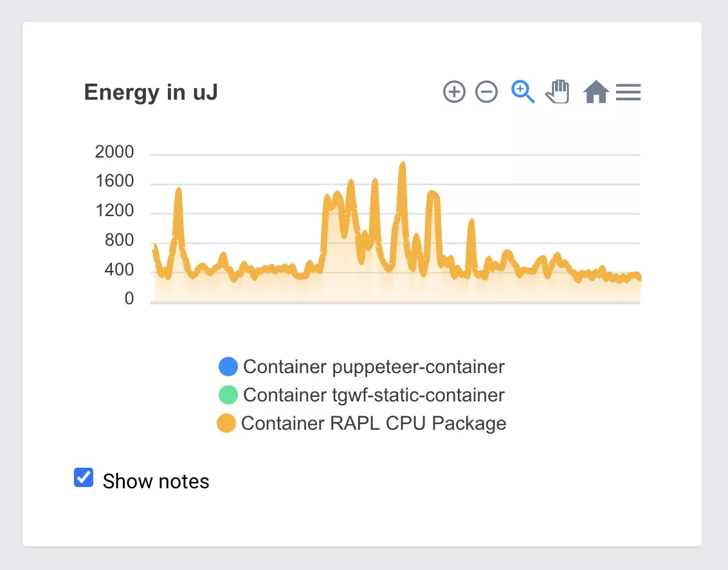Screen dimensions: 728x570
Task: Click the 1600 y-axis label
Action: tap(114, 181)
